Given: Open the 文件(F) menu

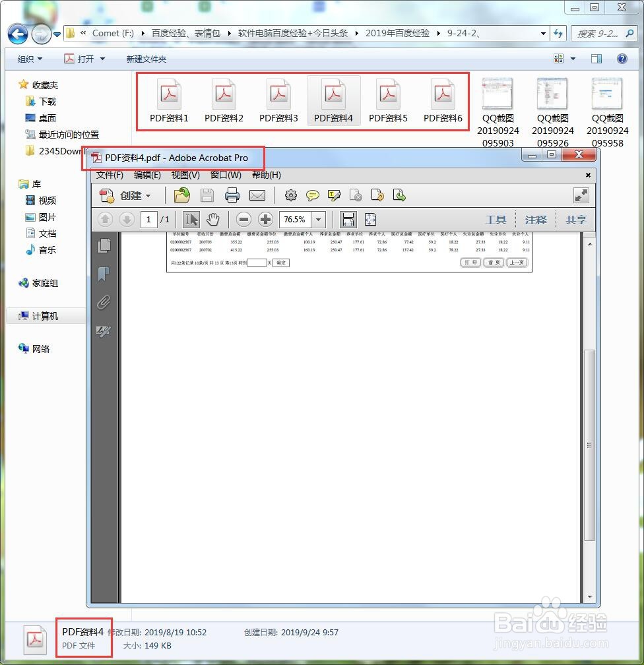Looking at the screenshot, I should (x=110, y=175).
